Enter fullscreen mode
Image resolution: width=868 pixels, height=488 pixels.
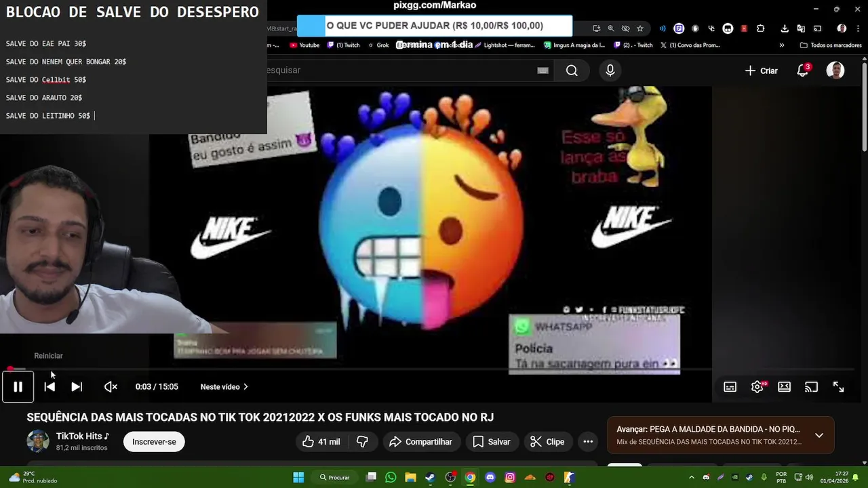(x=839, y=387)
